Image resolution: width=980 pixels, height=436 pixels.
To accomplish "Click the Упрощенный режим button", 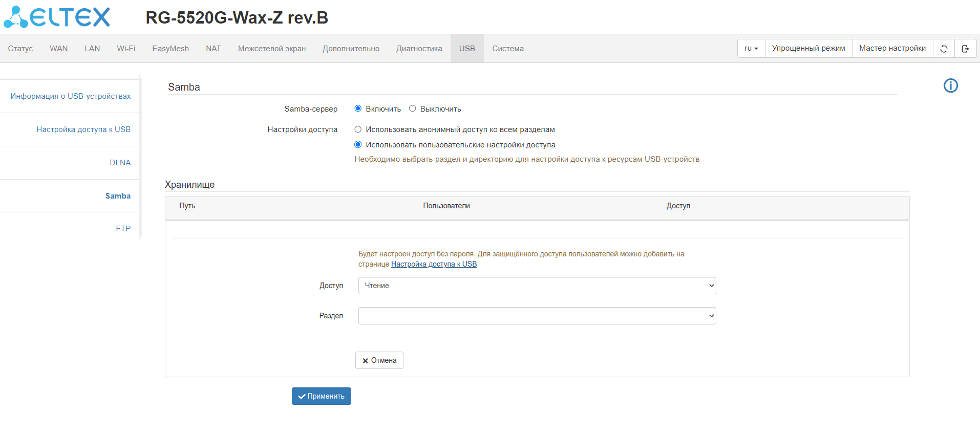I will pyautogui.click(x=808, y=49).
